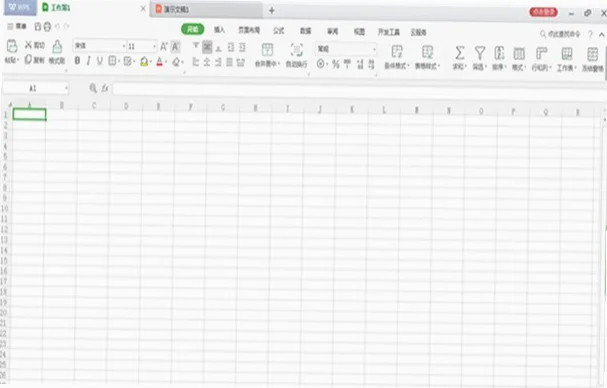607x388 pixels.
Task: Switch to the Formulas (公式) tab
Action: click(279, 31)
